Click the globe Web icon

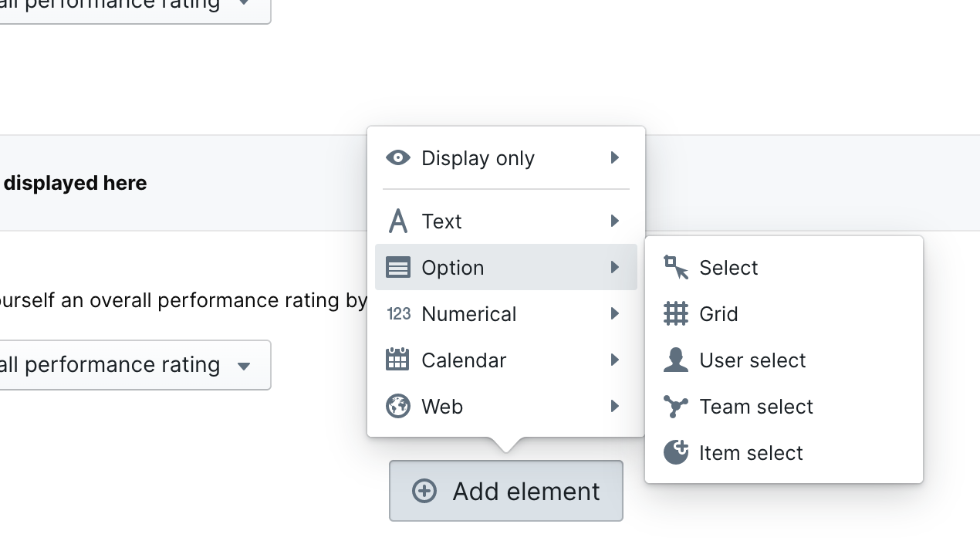coord(397,406)
